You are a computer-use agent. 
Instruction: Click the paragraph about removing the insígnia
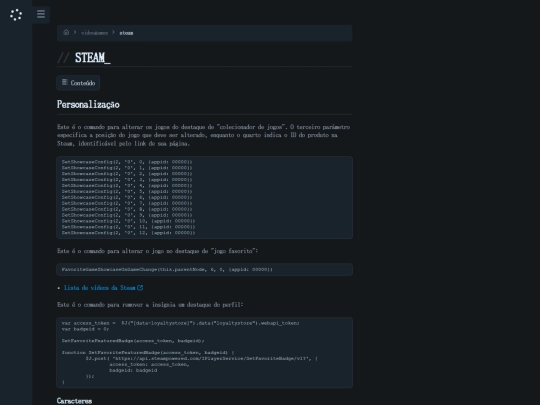[150, 305]
